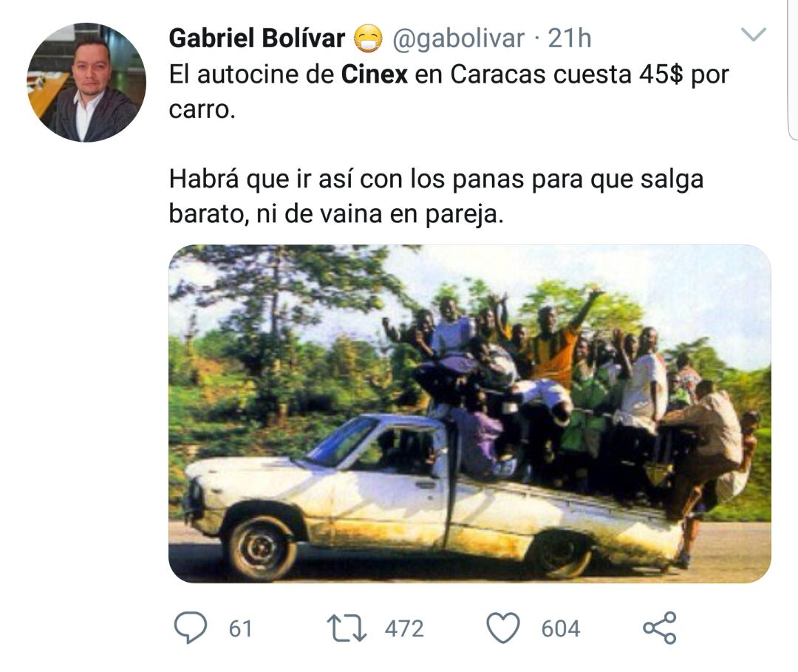Image resolution: width=798 pixels, height=672 pixels.
Task: Click the mask emoji beside name
Action: [x=368, y=39]
